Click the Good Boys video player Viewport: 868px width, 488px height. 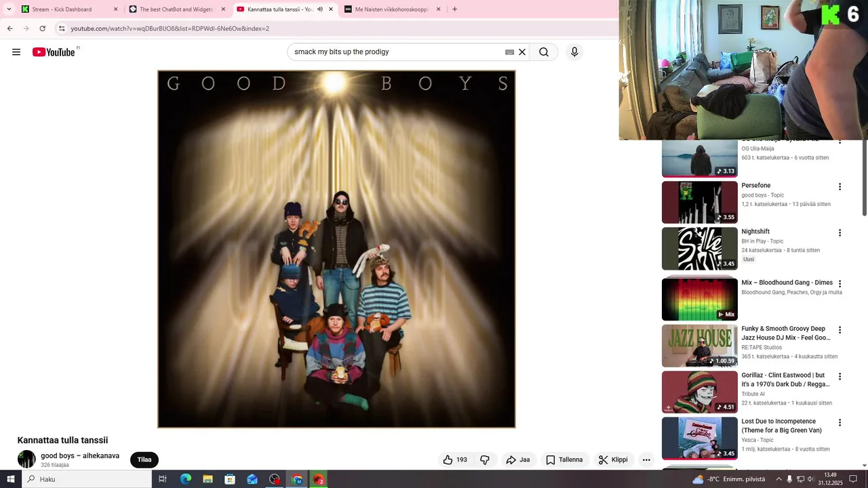click(x=336, y=249)
